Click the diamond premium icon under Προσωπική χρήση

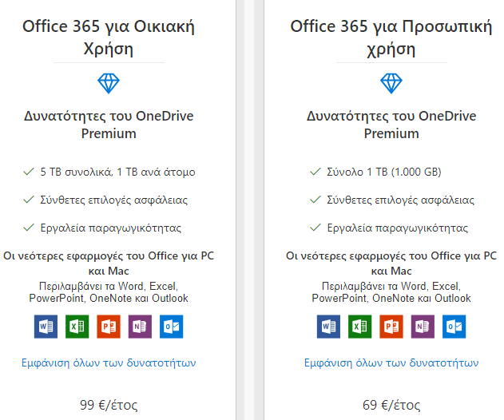[391, 84]
